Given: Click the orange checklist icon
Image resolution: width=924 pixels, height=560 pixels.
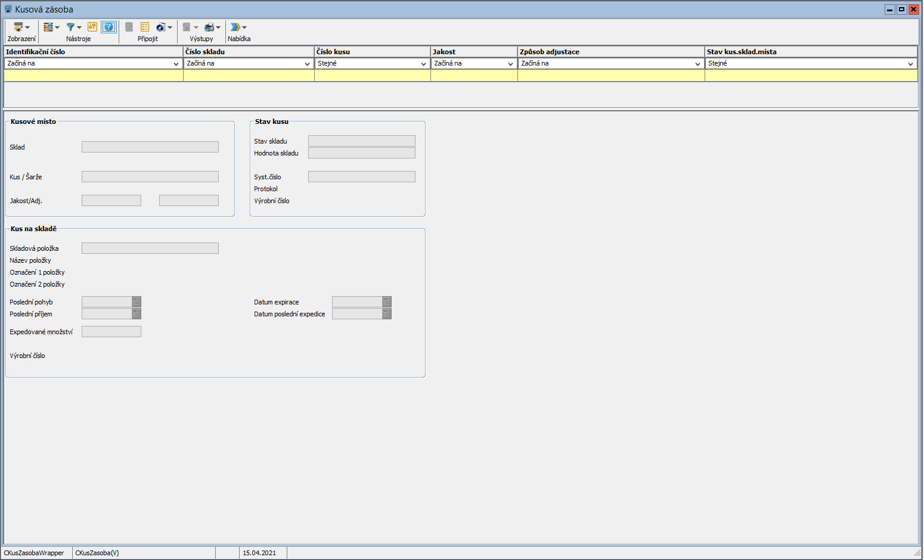Looking at the screenshot, I should tap(145, 27).
